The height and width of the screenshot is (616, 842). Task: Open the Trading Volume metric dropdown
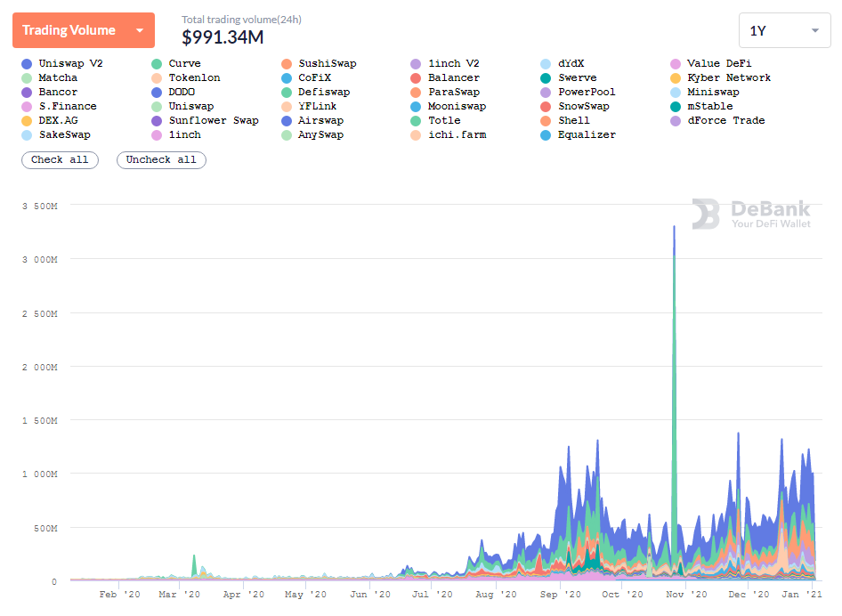click(x=84, y=30)
